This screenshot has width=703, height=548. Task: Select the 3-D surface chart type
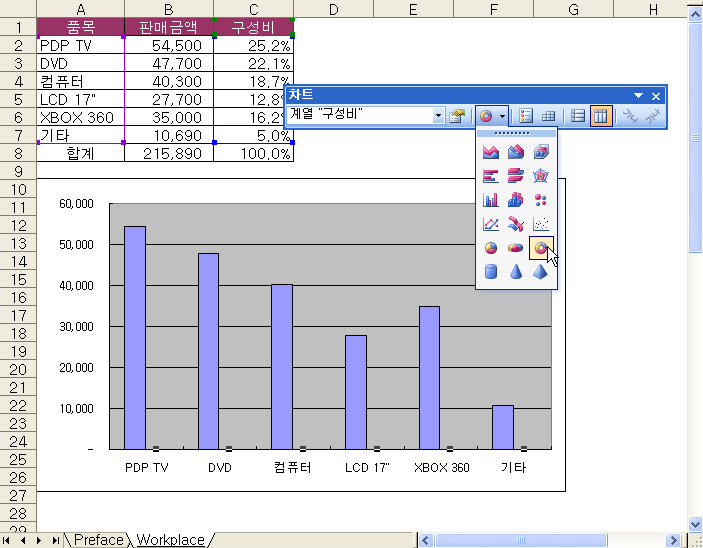point(541,152)
